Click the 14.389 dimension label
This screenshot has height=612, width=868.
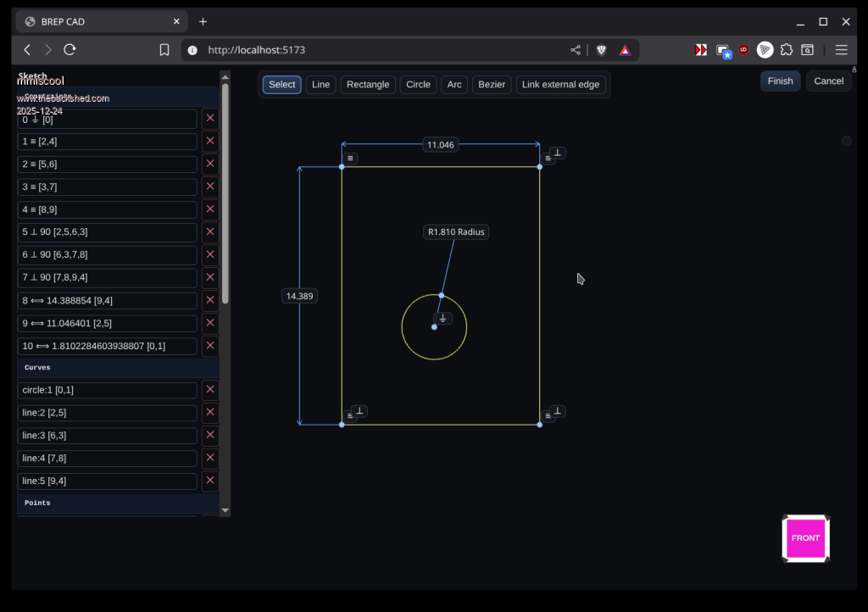(299, 296)
